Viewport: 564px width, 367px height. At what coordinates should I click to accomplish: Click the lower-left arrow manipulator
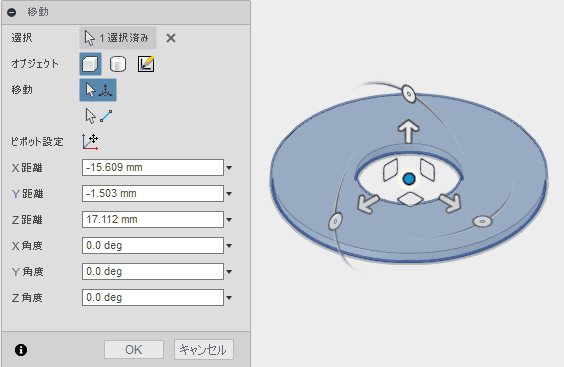click(x=368, y=203)
